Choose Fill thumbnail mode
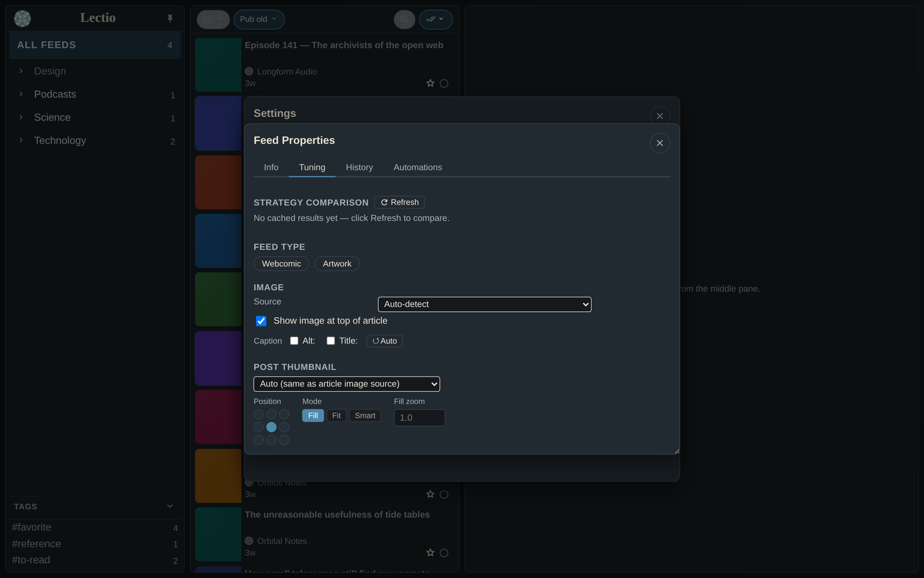This screenshot has height=578, width=924. [313, 416]
